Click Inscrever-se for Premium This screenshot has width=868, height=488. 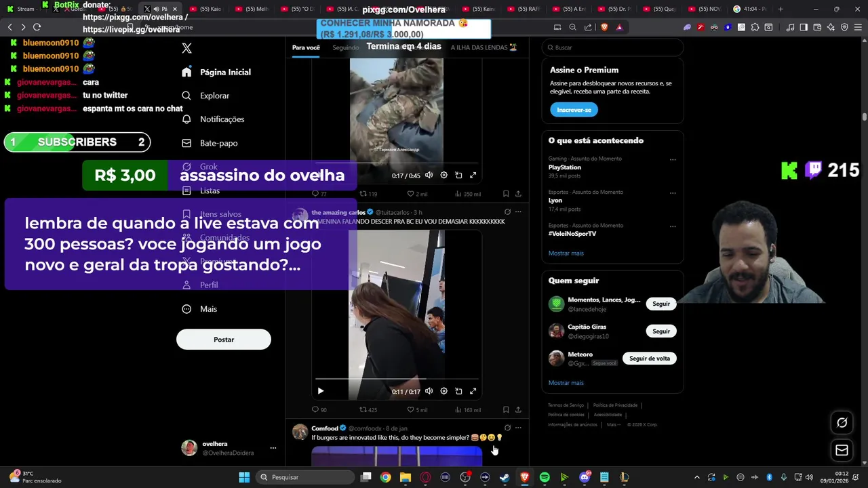click(574, 110)
